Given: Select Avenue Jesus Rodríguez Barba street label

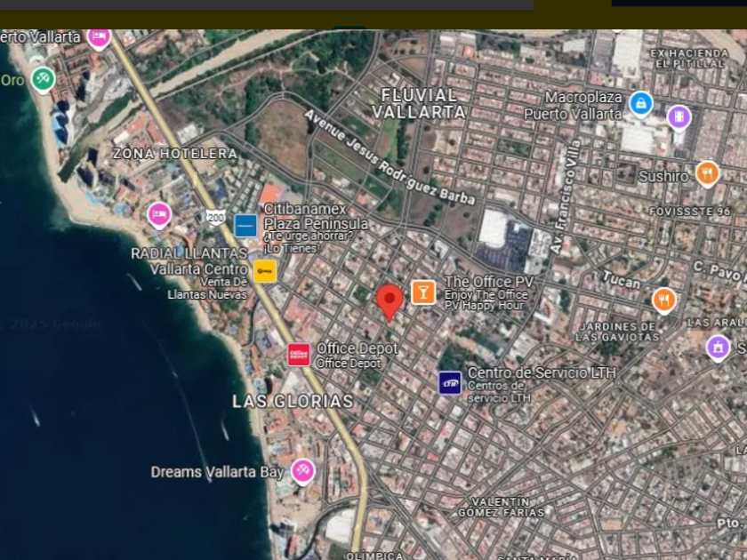Looking at the screenshot, I should 390,157.
